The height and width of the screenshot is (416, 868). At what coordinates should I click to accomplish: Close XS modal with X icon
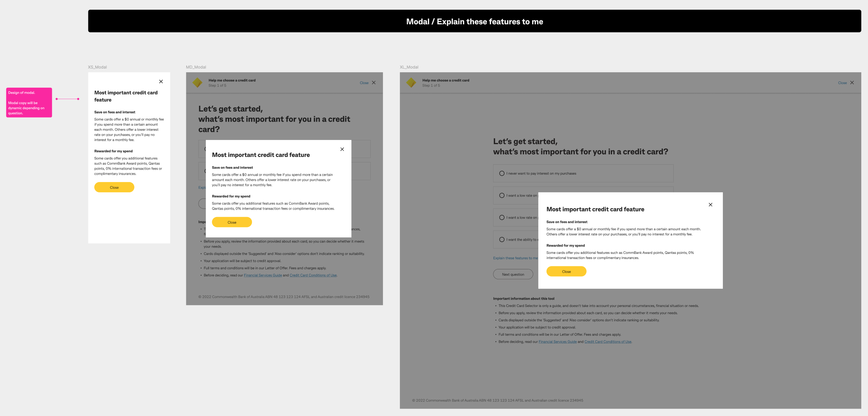161,81
